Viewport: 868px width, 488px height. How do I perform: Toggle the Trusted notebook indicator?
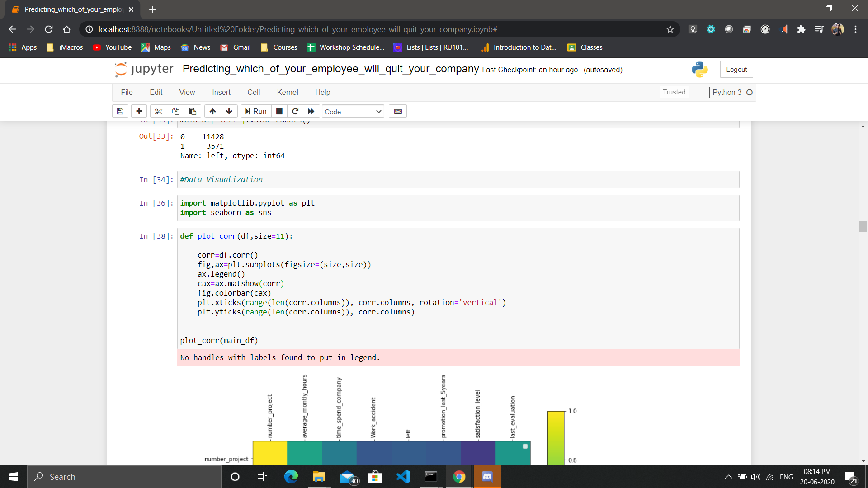674,92
